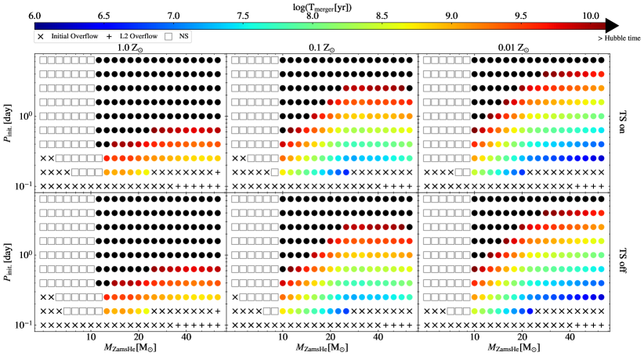This screenshot has width=644, height=356.
Task: Click x-tick 40 under the 0.01 Z☉ column
Action: (570, 337)
